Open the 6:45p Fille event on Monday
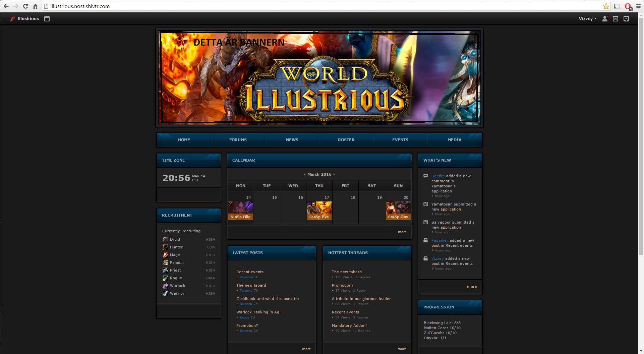Image resolution: width=644 pixels, height=354 pixels. point(241,211)
